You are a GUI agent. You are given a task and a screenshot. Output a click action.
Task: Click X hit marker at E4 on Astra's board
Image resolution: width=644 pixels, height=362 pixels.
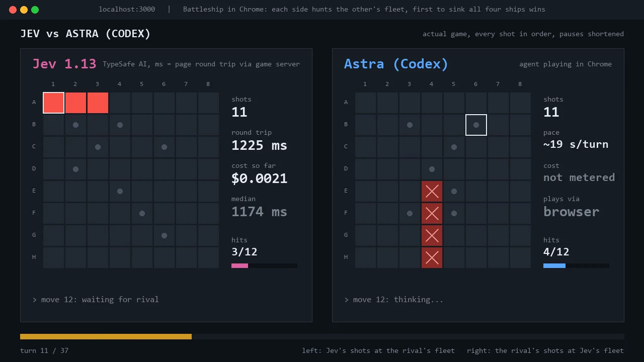click(x=432, y=191)
